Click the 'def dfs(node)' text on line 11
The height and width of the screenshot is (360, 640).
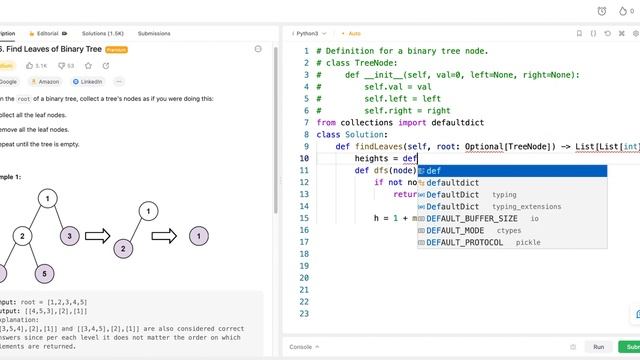tap(385, 171)
